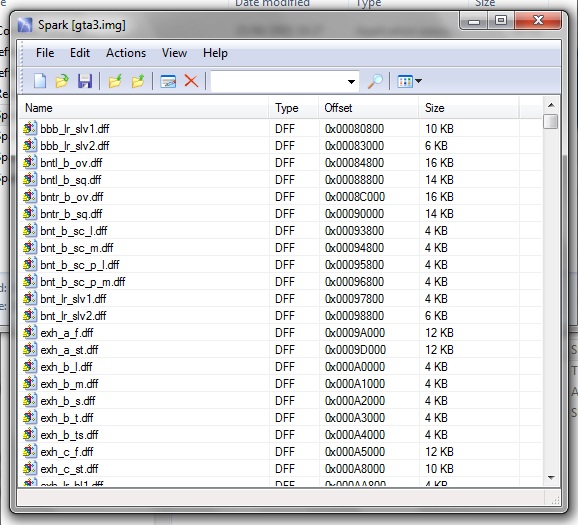Sort by the Size column header

click(469, 108)
